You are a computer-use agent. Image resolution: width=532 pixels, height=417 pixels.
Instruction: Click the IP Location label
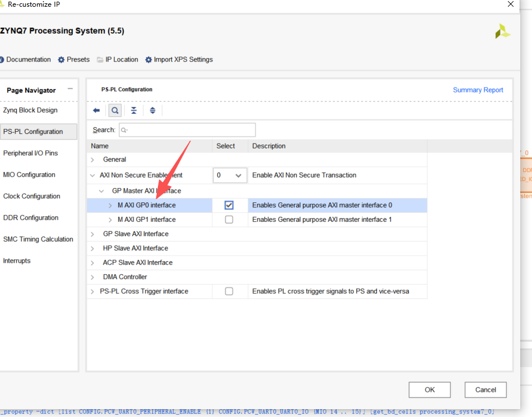tap(122, 60)
